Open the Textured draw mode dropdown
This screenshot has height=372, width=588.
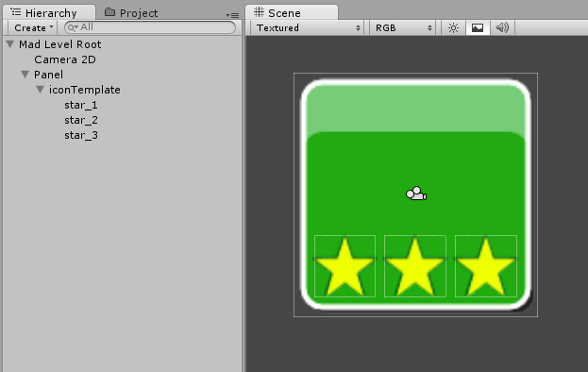click(x=308, y=27)
